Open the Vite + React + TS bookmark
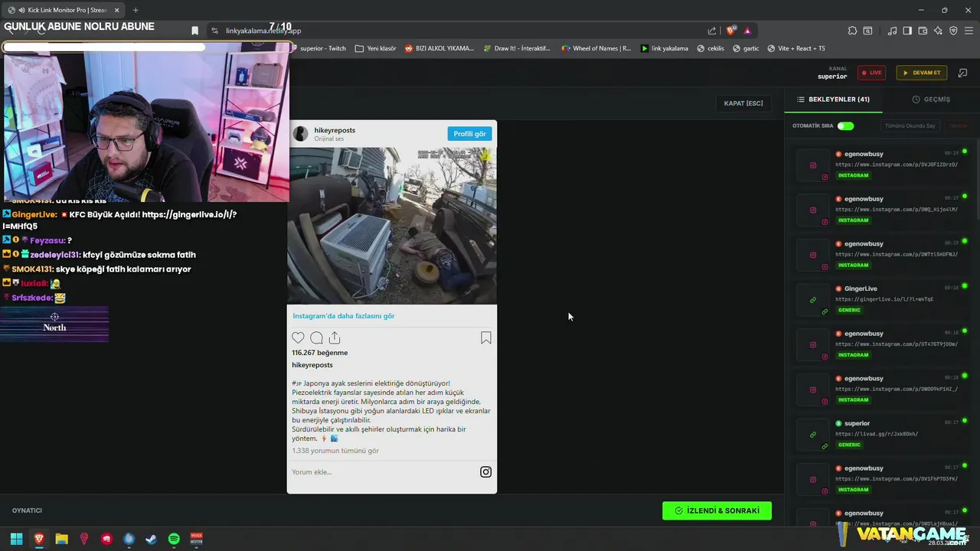The image size is (980, 551). (x=796, y=48)
